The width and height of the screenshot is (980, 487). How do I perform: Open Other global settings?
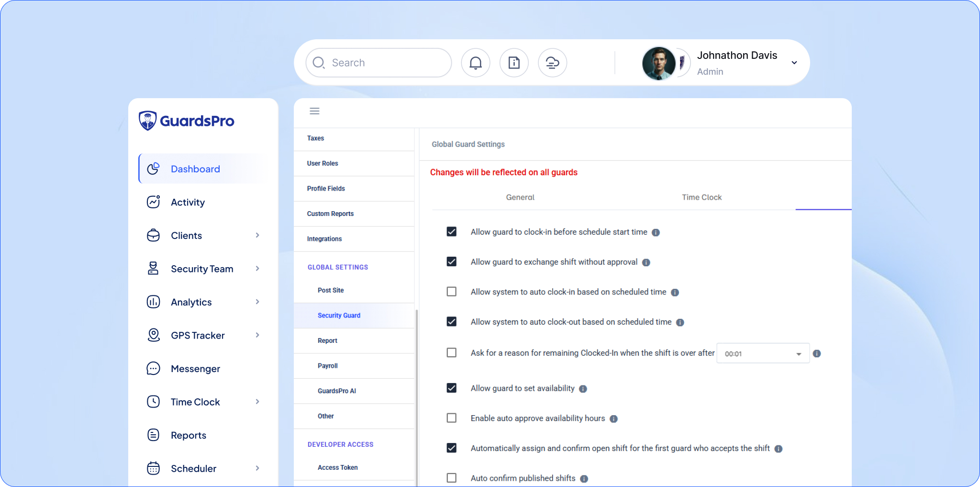pyautogui.click(x=354, y=416)
